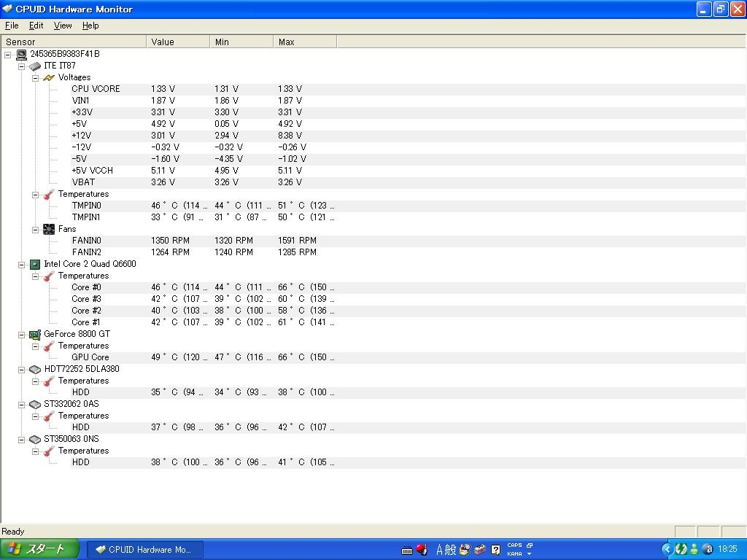Collapse Temperatures under ST350063 0NS
The image size is (747, 560).
click(x=35, y=451)
